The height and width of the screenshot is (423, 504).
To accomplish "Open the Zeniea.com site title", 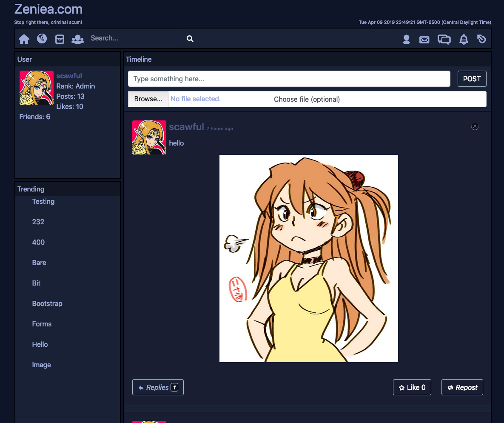I will pyautogui.click(x=48, y=9).
